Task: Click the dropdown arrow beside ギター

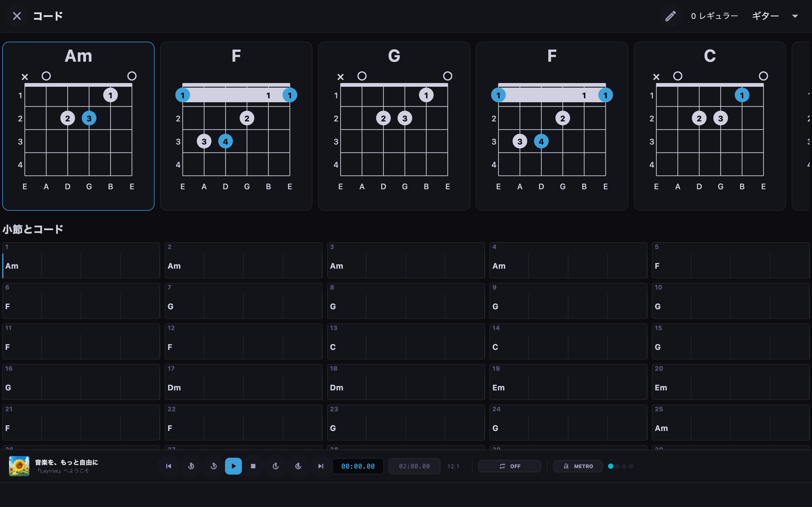Action: tap(795, 16)
